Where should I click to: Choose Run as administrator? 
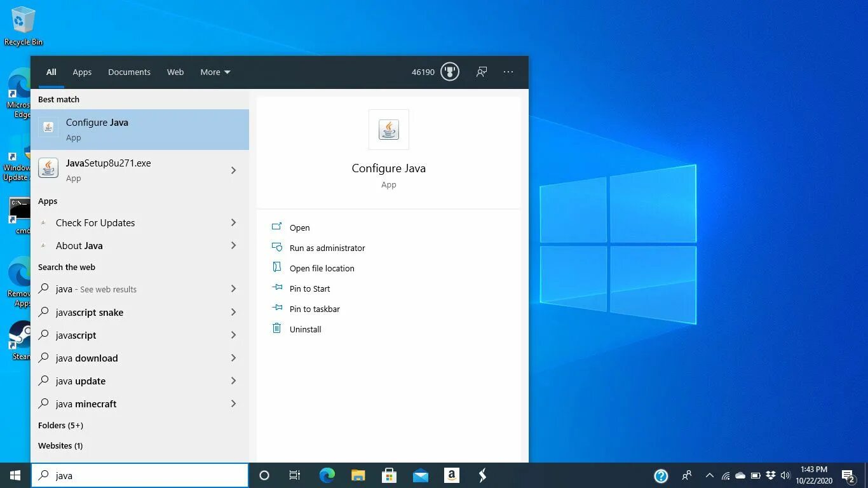(327, 248)
